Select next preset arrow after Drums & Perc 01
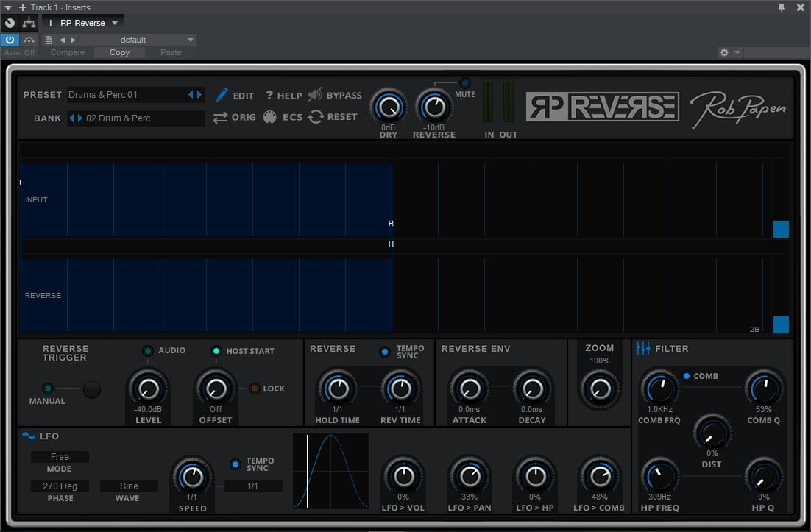Viewport: 811px width, 532px height. pos(199,95)
